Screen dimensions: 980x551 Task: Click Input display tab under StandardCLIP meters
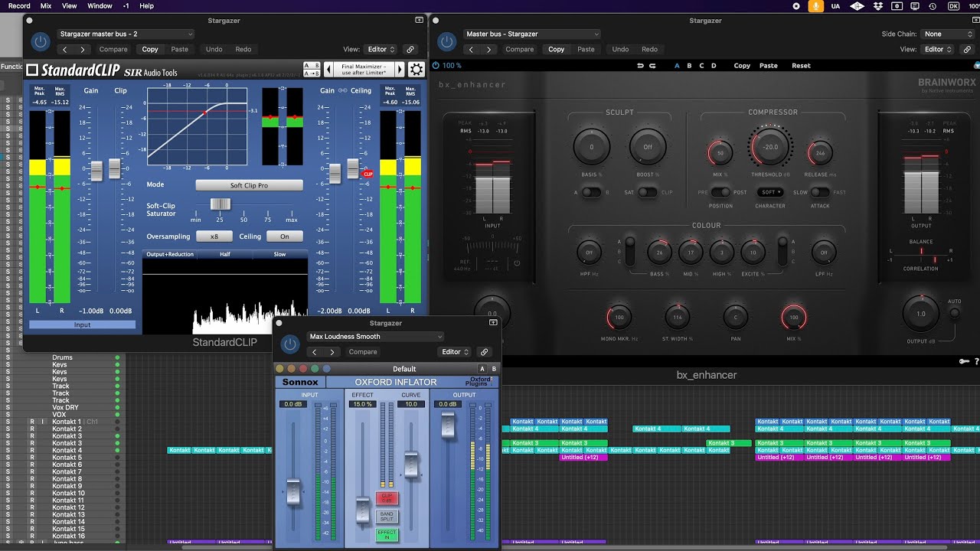[x=82, y=325]
